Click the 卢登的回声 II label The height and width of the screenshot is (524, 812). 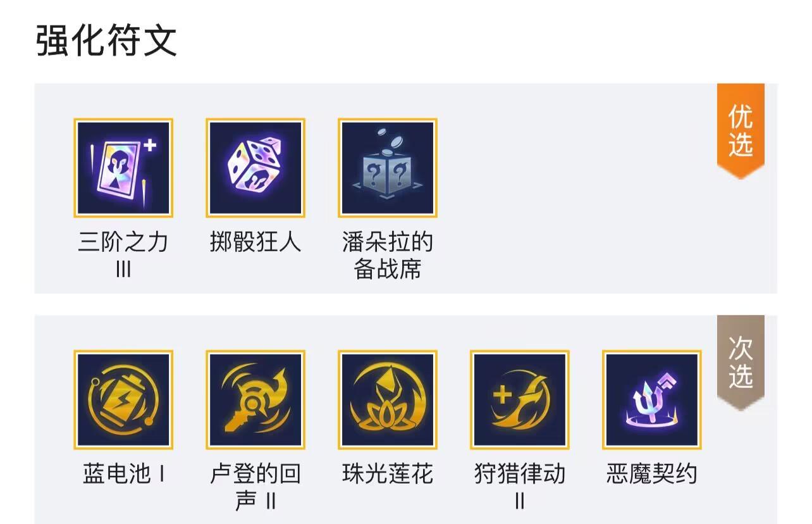[255, 487]
